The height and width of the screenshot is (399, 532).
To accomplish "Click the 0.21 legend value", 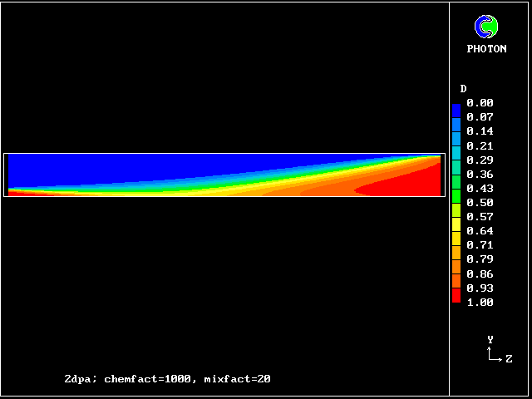I will click(x=480, y=145).
